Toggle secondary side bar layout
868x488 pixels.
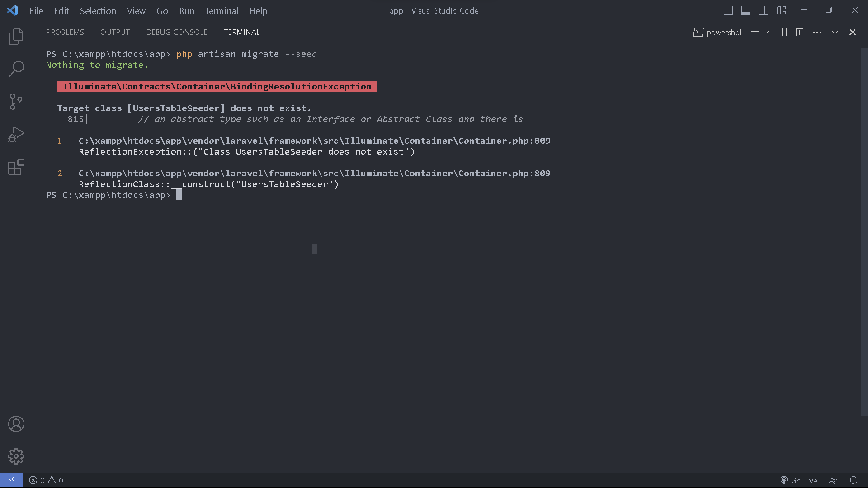pyautogui.click(x=764, y=10)
